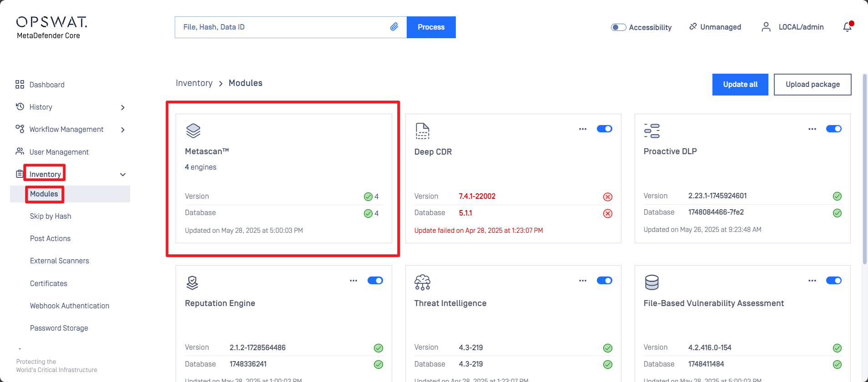Open User Management in sidebar
Screen dimensions: 868x382
(x=59, y=152)
